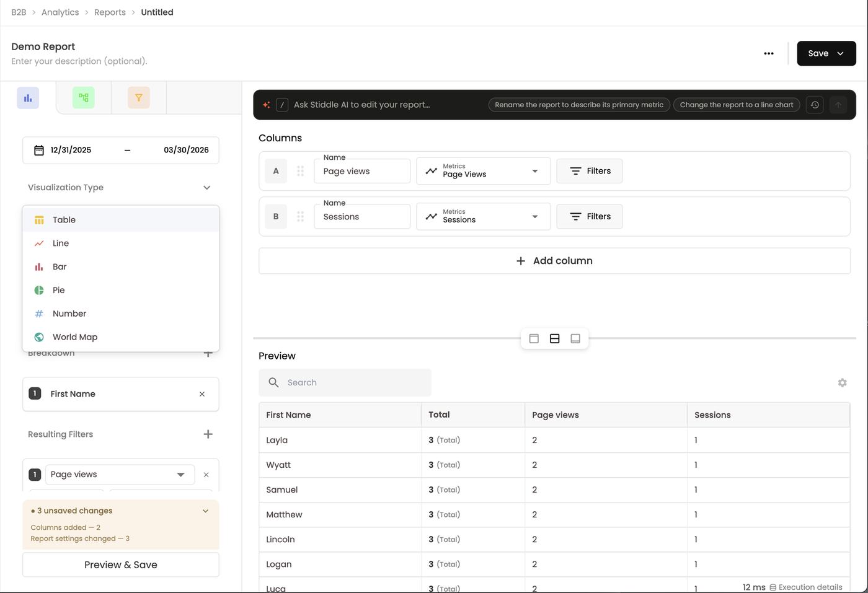Image resolution: width=868 pixels, height=593 pixels.
Task: Click the Add column button
Action: (554, 261)
